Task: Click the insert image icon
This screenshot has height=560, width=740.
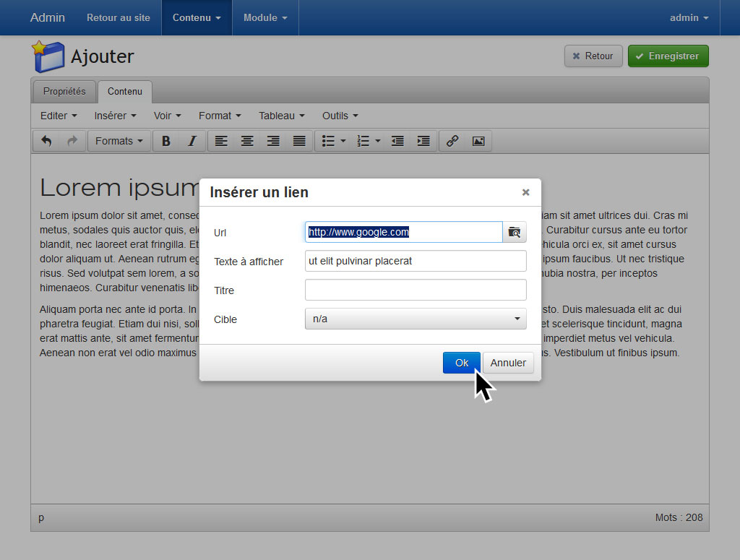Action: pyautogui.click(x=478, y=141)
